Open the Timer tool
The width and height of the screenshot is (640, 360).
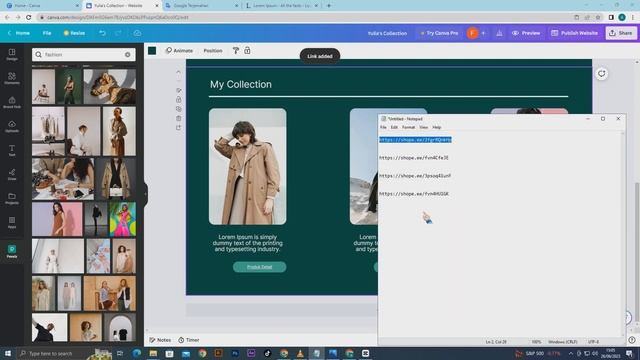click(189, 340)
